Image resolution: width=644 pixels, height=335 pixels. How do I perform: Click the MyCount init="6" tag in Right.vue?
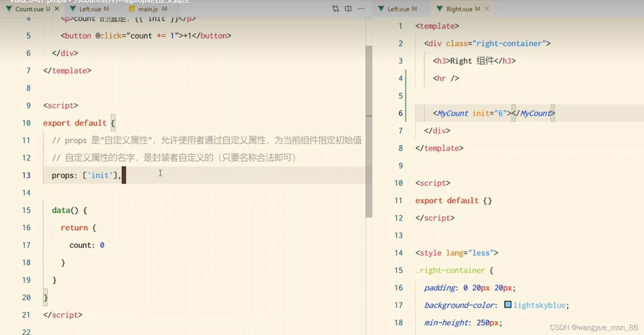click(494, 113)
